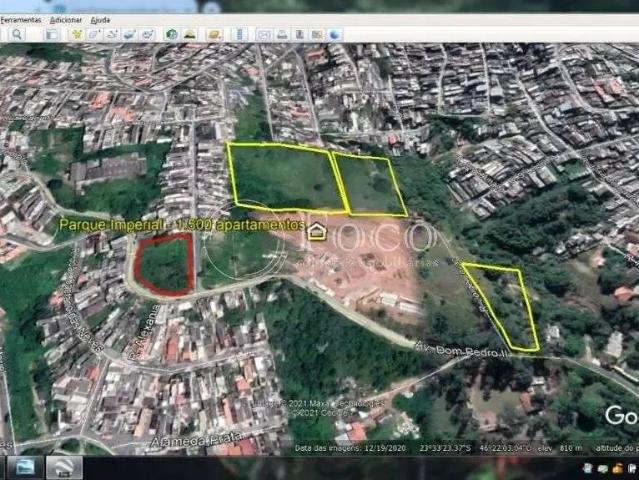This screenshot has height=480, width=639.
Task: Click the Alameda Prata street label
Action: tap(196, 440)
